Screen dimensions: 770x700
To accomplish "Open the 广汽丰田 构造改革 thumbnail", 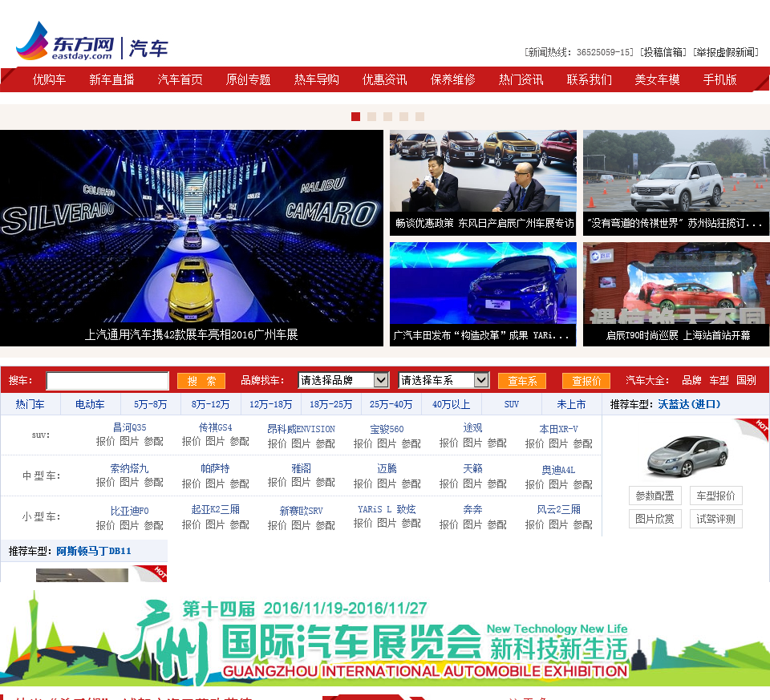I will [x=483, y=294].
